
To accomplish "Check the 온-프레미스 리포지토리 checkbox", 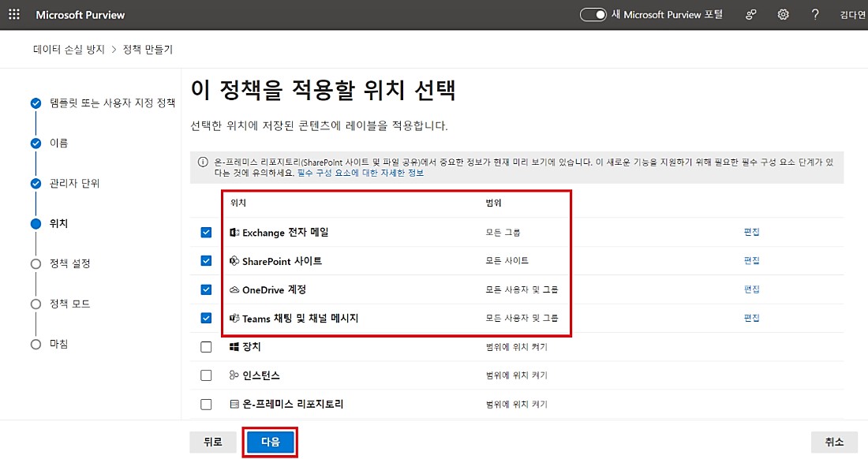I will 206,405.
